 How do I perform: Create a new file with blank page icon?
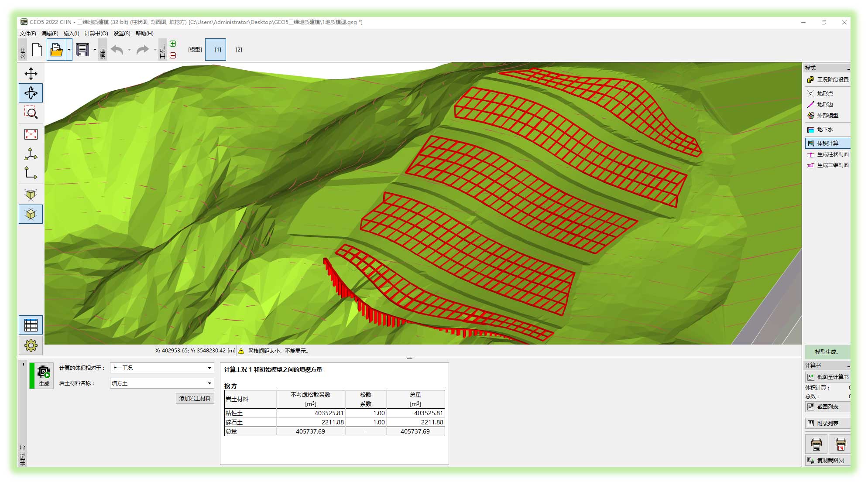click(37, 50)
